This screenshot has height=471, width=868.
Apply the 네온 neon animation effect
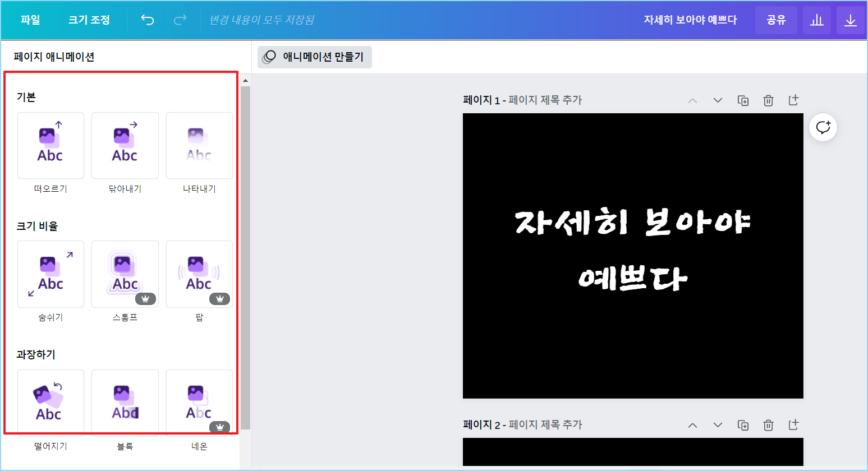pos(199,401)
